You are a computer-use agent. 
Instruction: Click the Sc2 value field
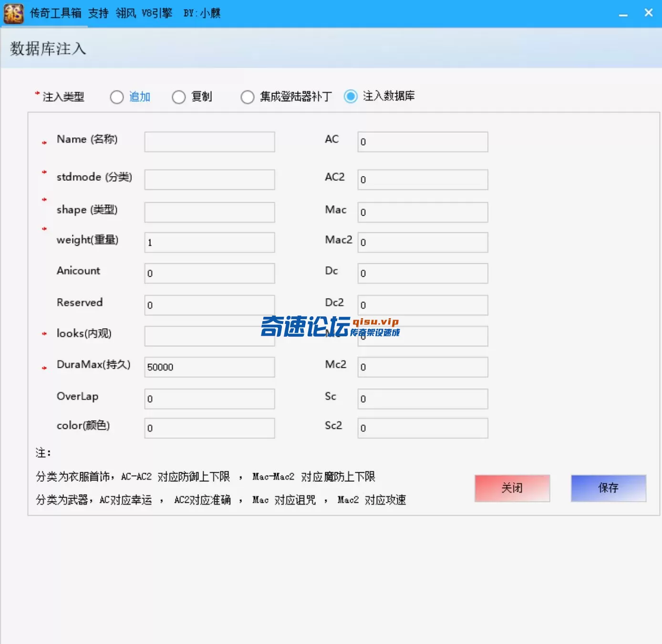click(x=423, y=428)
